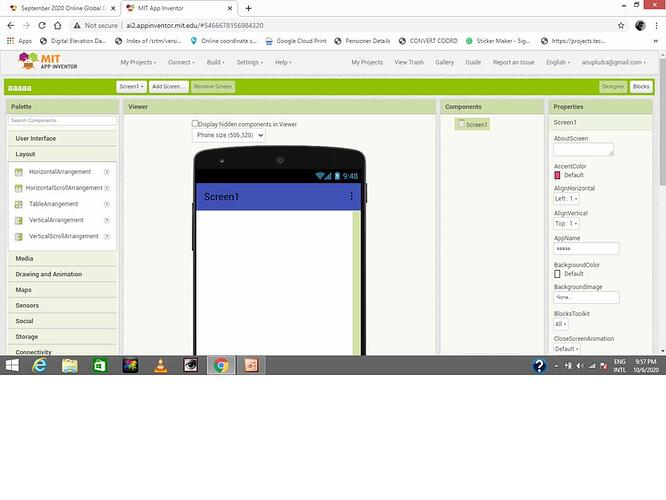Bookmark this page with the star icon
666x500 pixels.
click(x=621, y=25)
